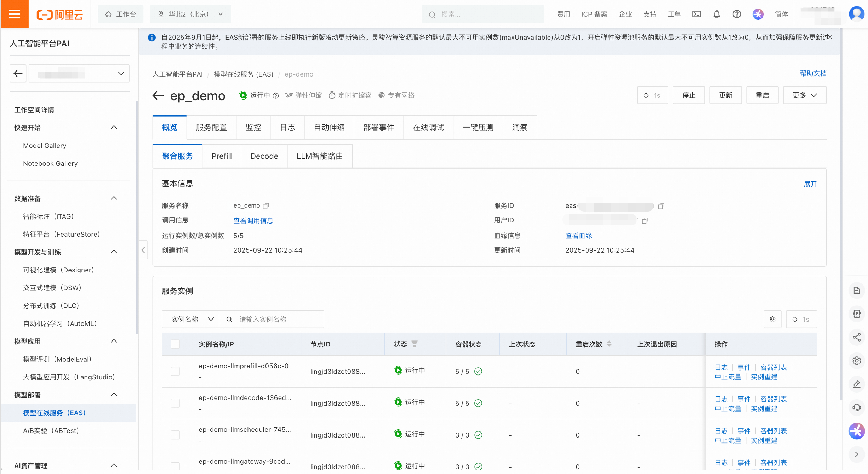The width and height of the screenshot is (868, 474).
Task: Switch to the 服务配置 tab
Action: pos(211,128)
